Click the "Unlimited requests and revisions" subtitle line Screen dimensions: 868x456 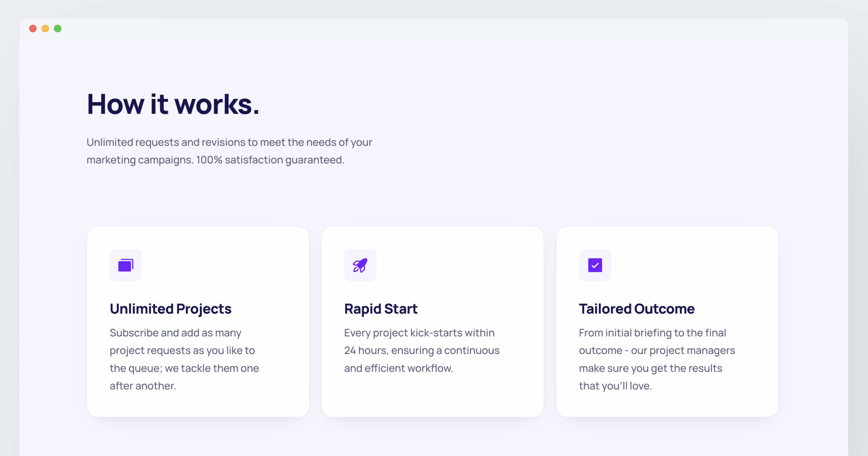229,142
